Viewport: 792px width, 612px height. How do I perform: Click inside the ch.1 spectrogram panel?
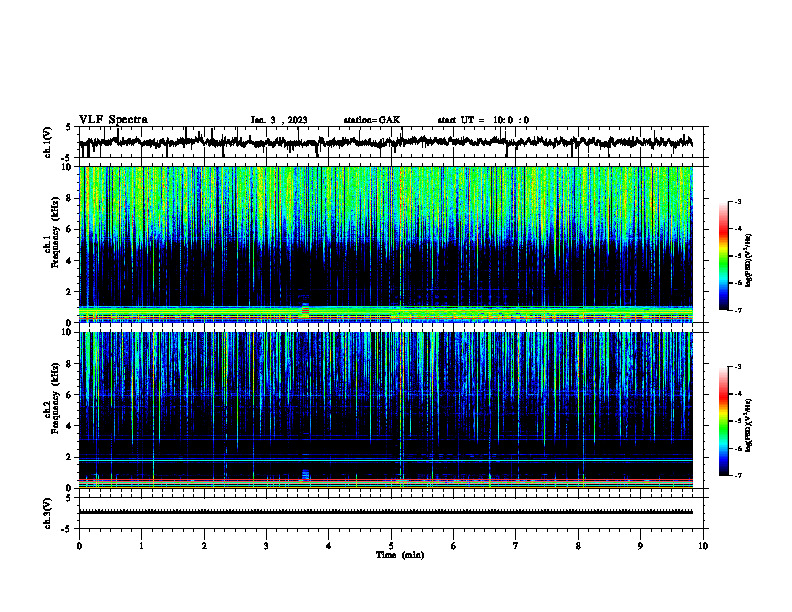(x=386, y=244)
